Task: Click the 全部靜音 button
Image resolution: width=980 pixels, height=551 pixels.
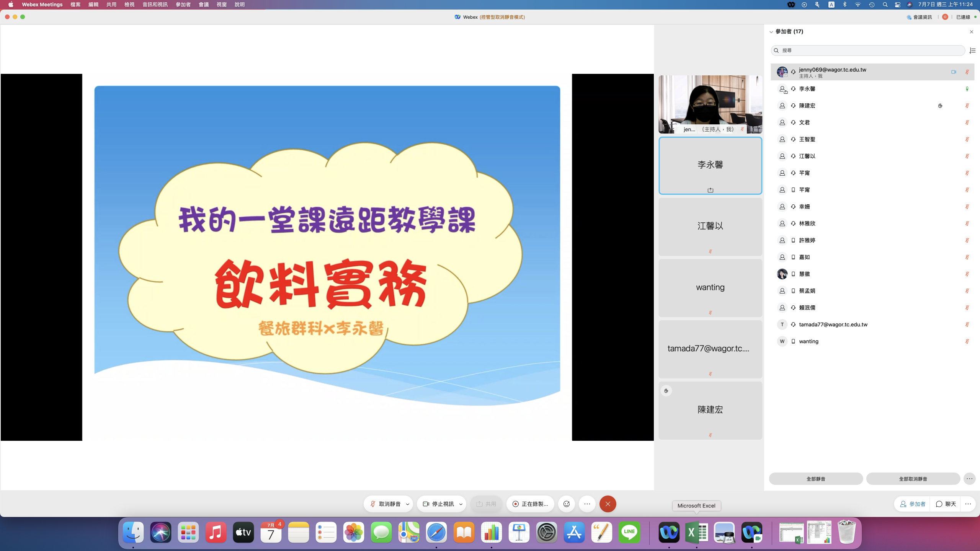Action: [816, 479]
